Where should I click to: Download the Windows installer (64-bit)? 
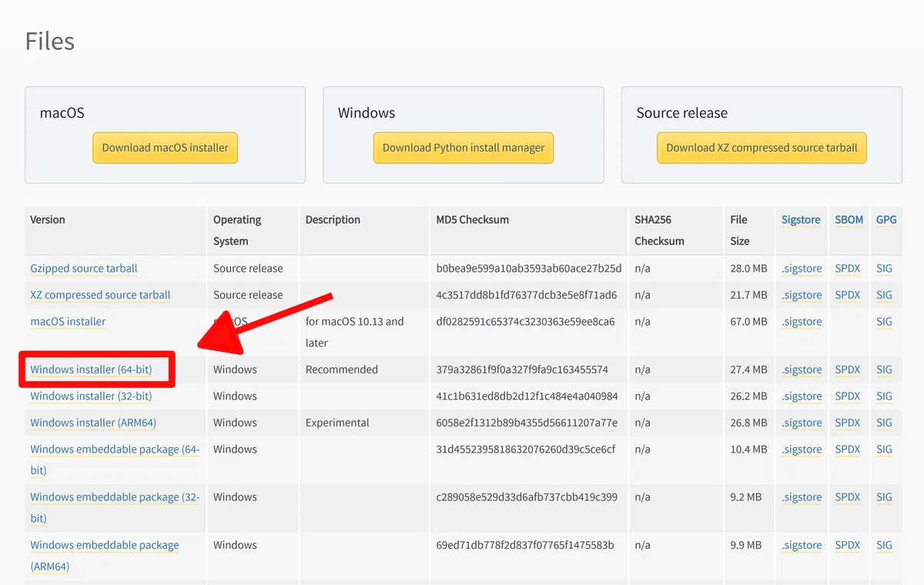[91, 369]
